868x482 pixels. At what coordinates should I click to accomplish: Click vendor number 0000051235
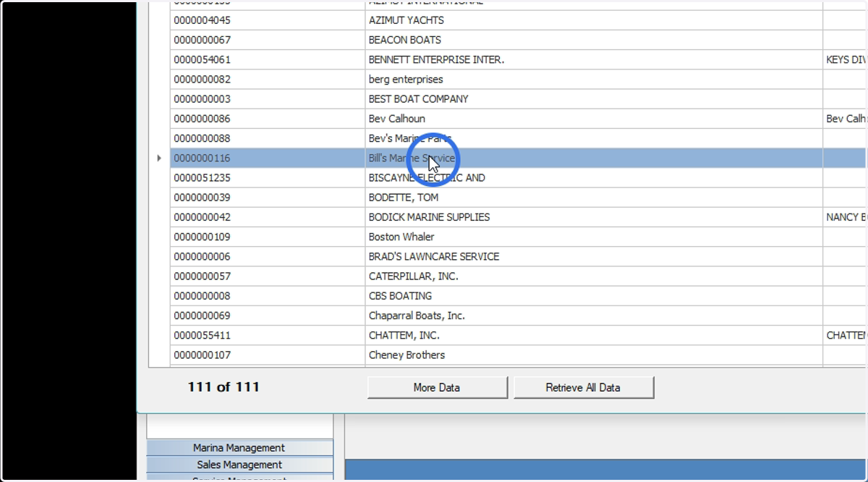[x=202, y=177]
